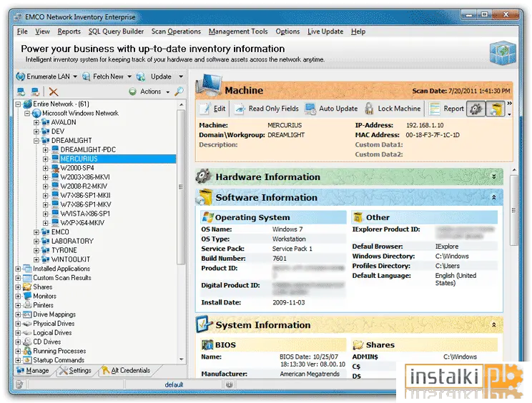Image resolution: width=532 pixels, height=403 pixels.
Task: Click the red X delete icon
Action: tap(53, 91)
